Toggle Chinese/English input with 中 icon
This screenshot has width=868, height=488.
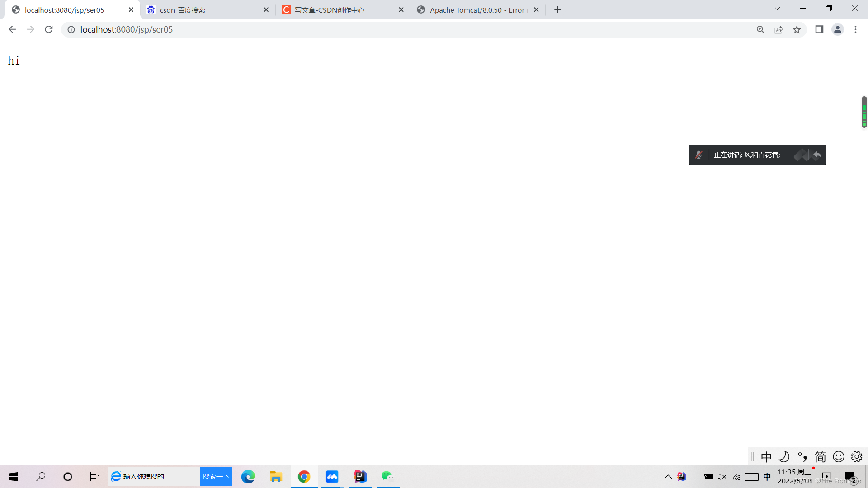click(766, 456)
